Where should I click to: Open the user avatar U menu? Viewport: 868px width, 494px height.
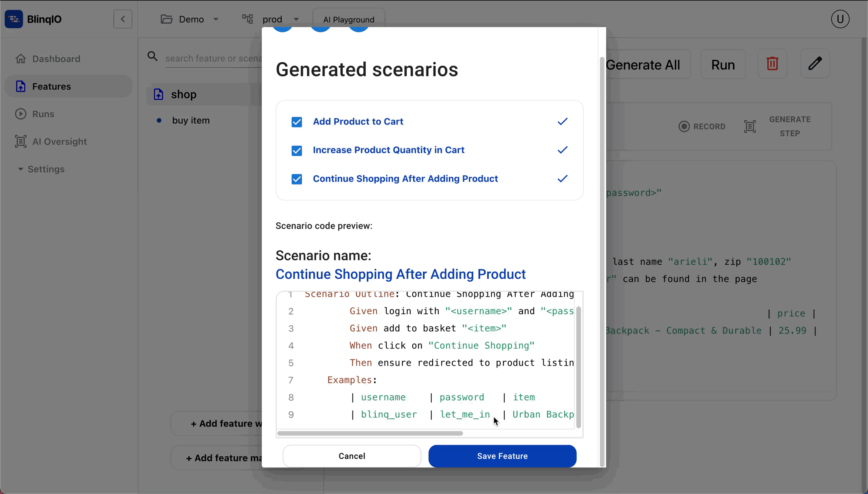(840, 19)
